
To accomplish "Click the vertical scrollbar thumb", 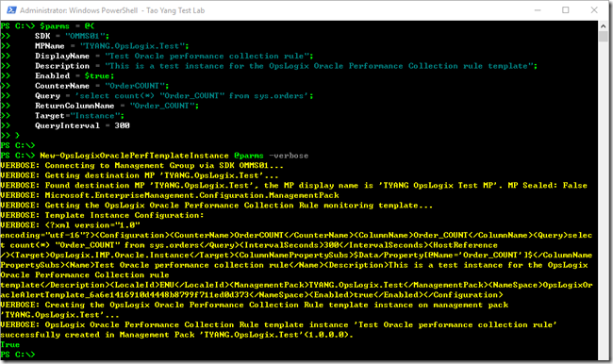I will tap(604, 37).
